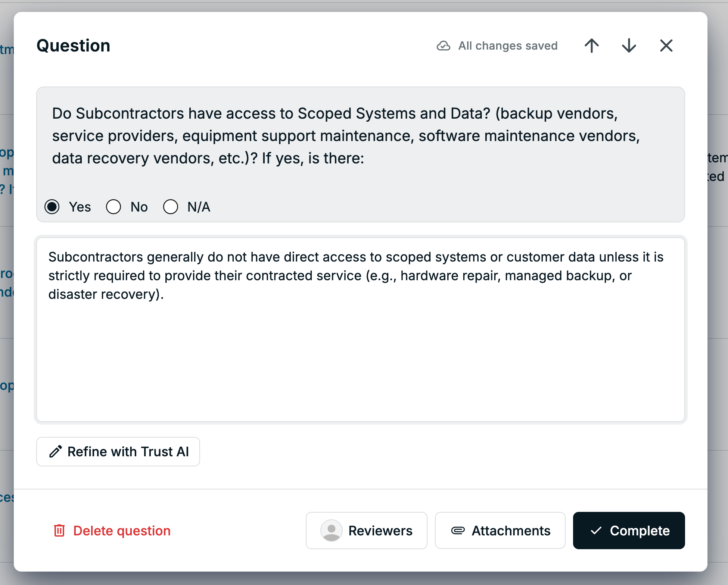
Task: Select the Yes radio option
Action: [52, 207]
